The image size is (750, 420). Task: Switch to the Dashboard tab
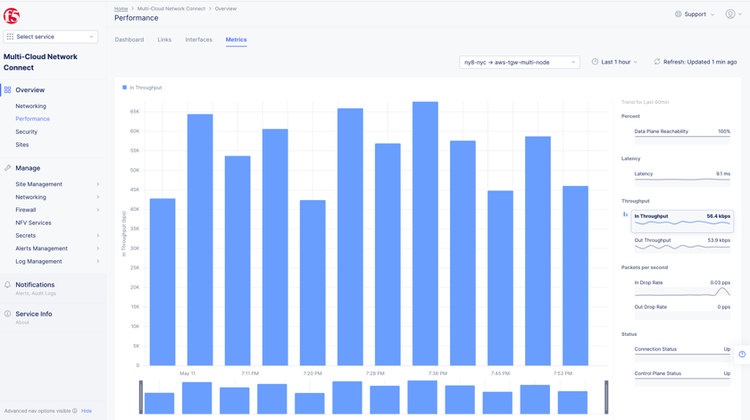click(129, 40)
